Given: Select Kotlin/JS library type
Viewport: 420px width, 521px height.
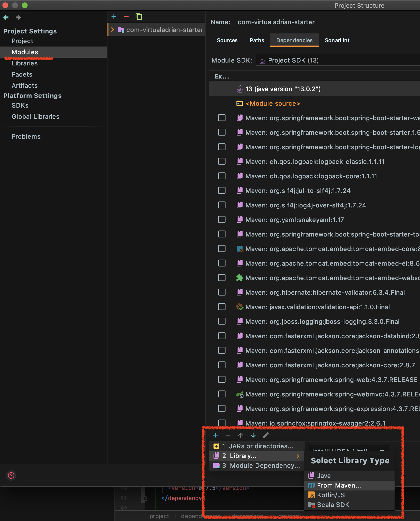Looking at the screenshot, I should click(349, 495).
